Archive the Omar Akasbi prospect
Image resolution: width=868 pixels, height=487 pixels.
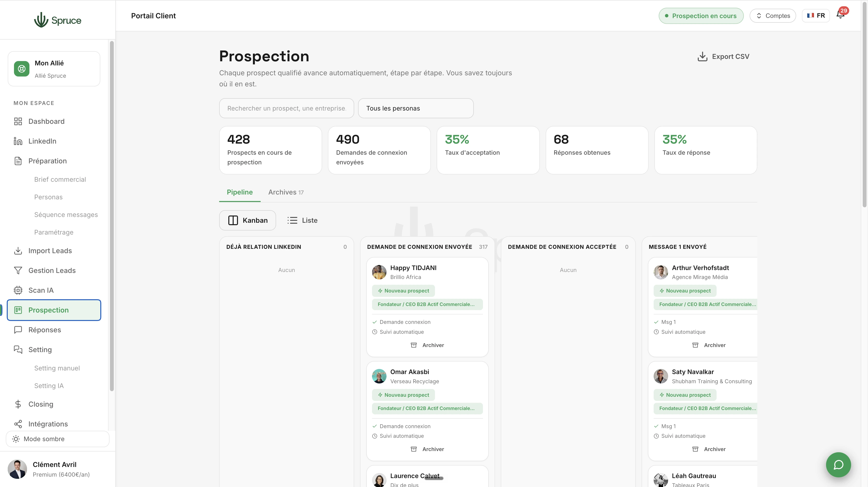pos(427,449)
